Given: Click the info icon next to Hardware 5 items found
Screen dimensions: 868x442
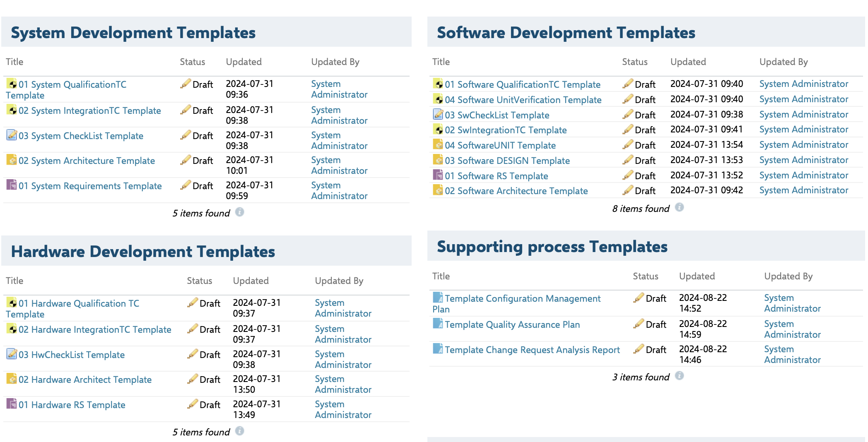Looking at the screenshot, I should [240, 431].
